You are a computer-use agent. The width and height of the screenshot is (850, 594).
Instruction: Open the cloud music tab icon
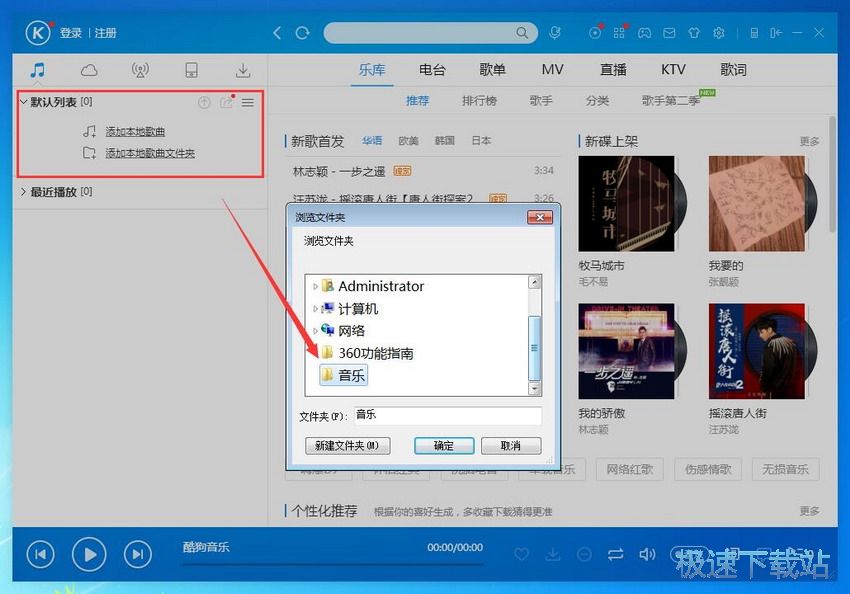[89, 70]
